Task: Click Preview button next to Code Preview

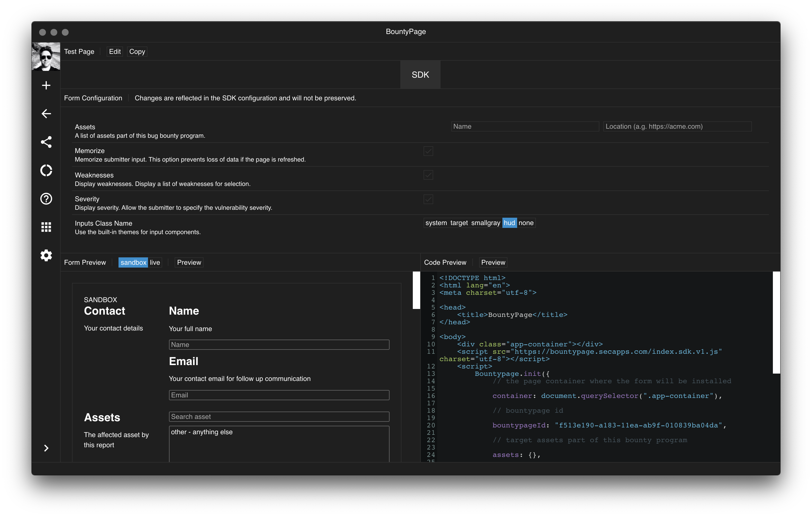Action: [x=493, y=262]
